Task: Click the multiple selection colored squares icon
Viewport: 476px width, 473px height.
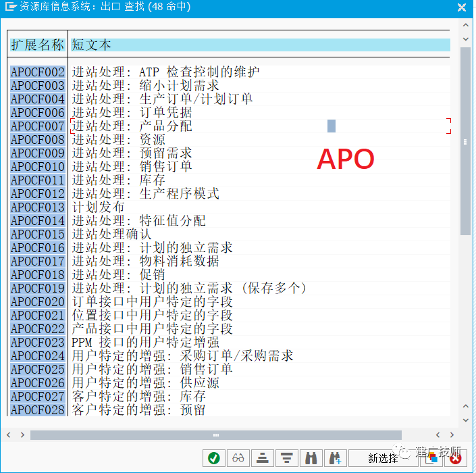Action: tap(431, 458)
